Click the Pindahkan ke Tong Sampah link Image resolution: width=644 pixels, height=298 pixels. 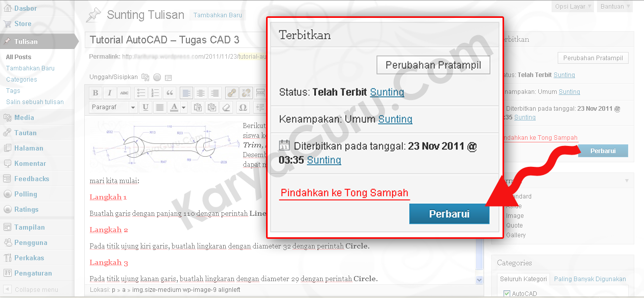click(344, 193)
